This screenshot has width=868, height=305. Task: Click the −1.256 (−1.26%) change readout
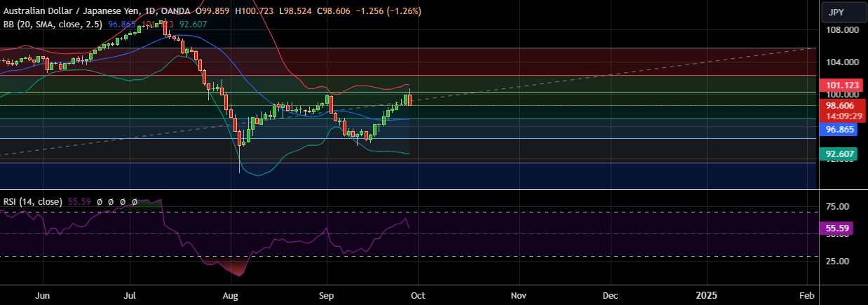[390, 12]
